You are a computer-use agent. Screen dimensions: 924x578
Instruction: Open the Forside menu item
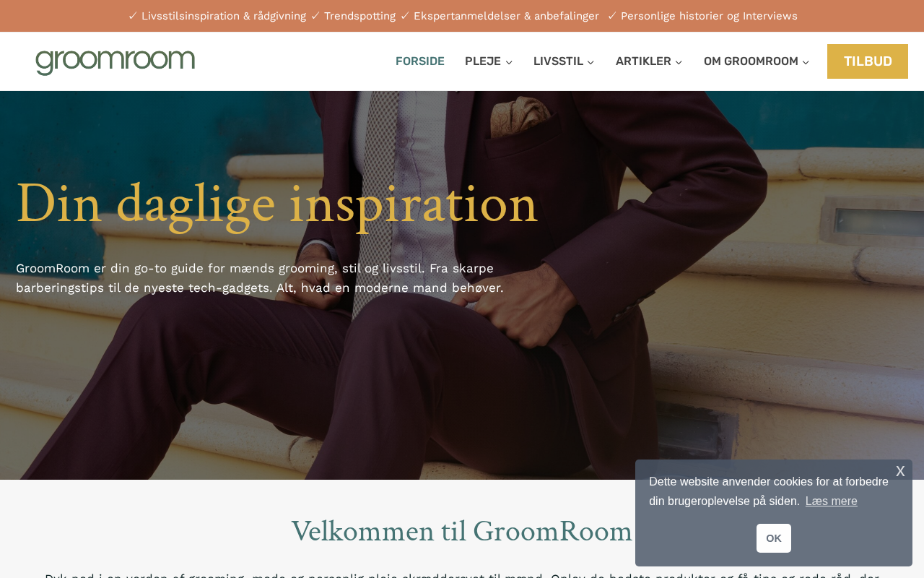[420, 61]
